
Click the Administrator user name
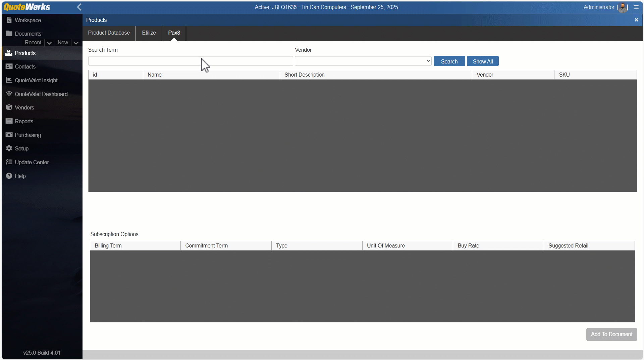[599, 7]
